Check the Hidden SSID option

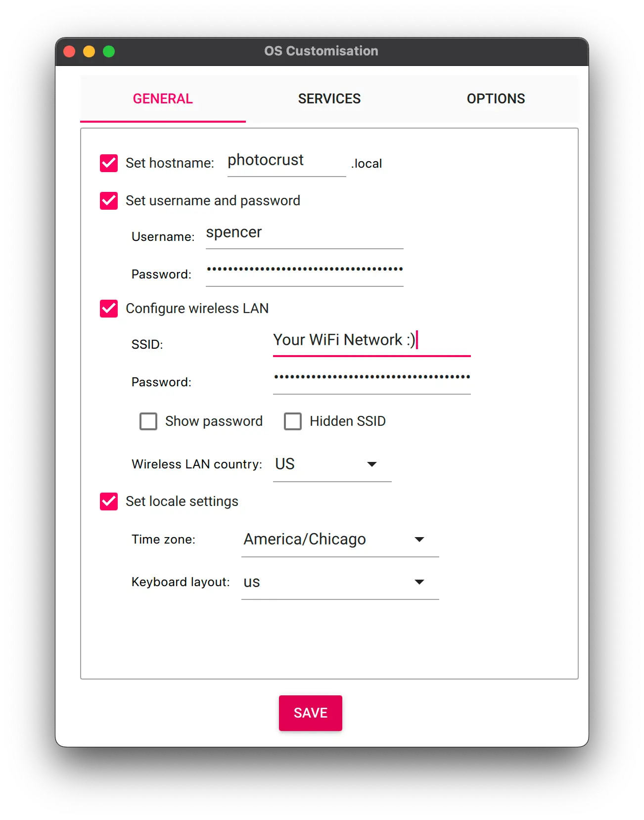(x=293, y=421)
